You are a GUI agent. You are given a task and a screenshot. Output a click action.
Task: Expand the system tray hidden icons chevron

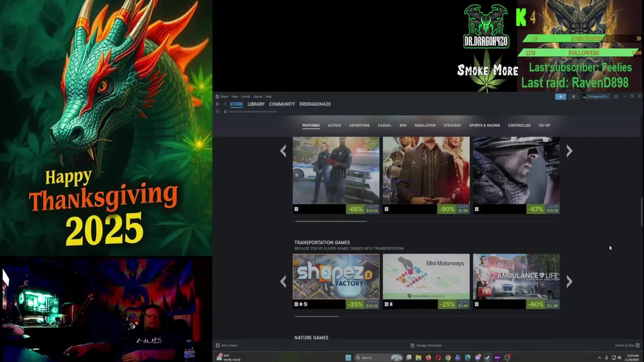[599, 357]
